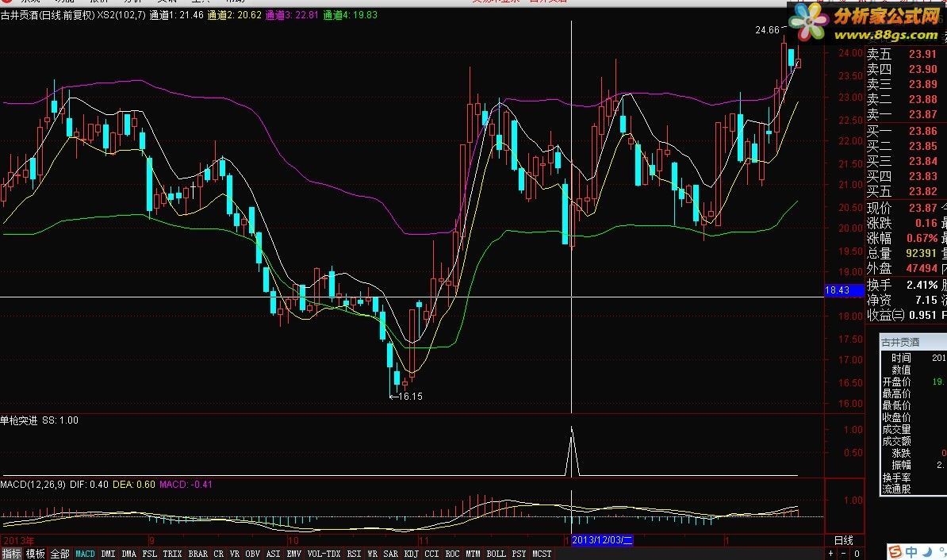Switch to the MTM indicator tab
This screenshot has width=947, height=560.
click(473, 554)
